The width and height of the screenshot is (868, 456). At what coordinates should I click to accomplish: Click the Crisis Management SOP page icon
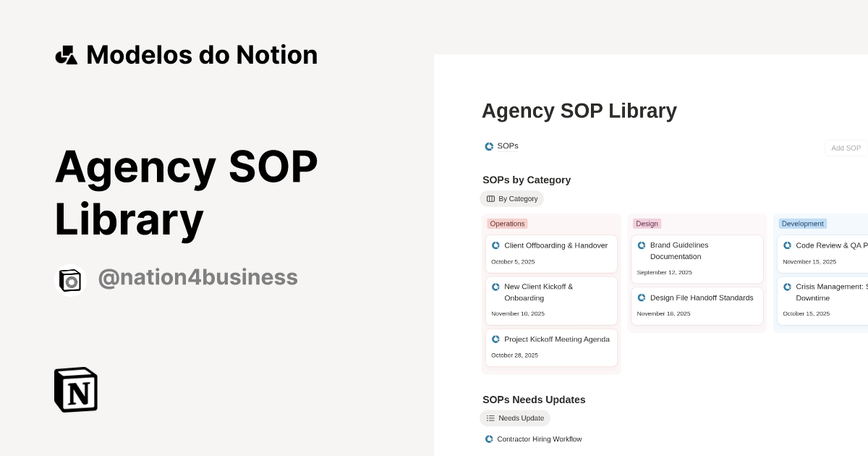pos(788,287)
